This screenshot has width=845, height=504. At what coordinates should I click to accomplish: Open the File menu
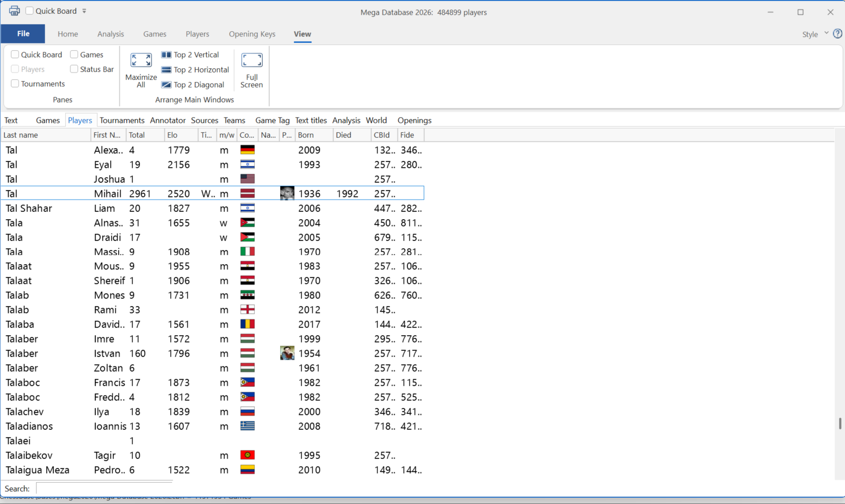pos(23,33)
